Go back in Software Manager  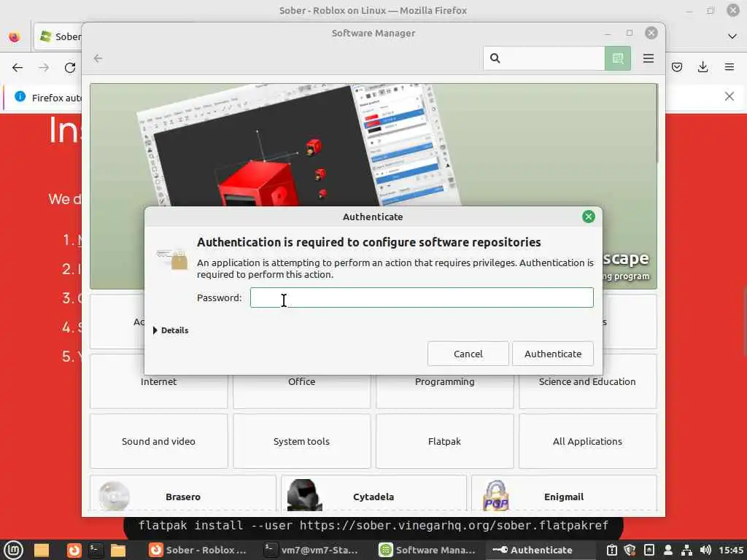click(98, 58)
